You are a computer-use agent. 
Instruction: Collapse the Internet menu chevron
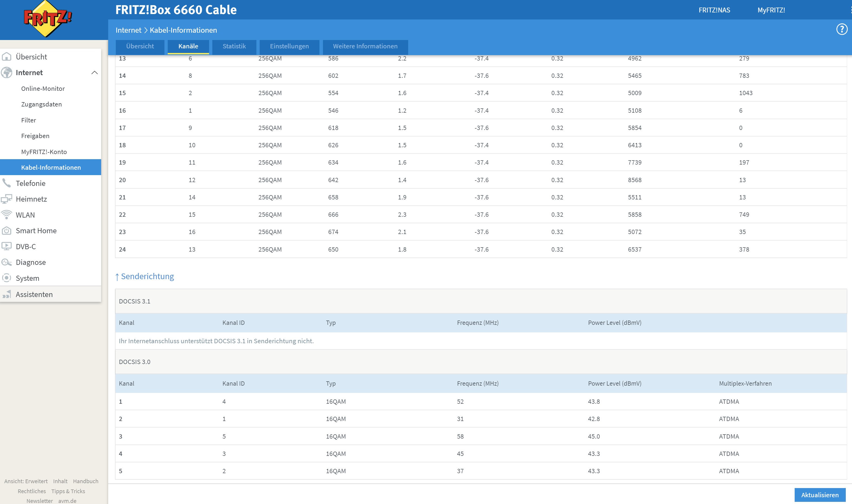[x=94, y=73]
